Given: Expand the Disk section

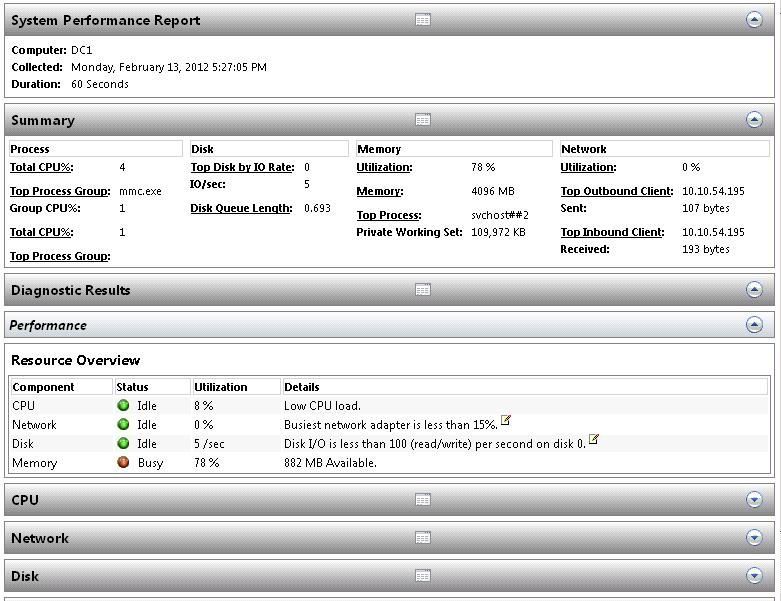Looking at the screenshot, I should coord(754,576).
